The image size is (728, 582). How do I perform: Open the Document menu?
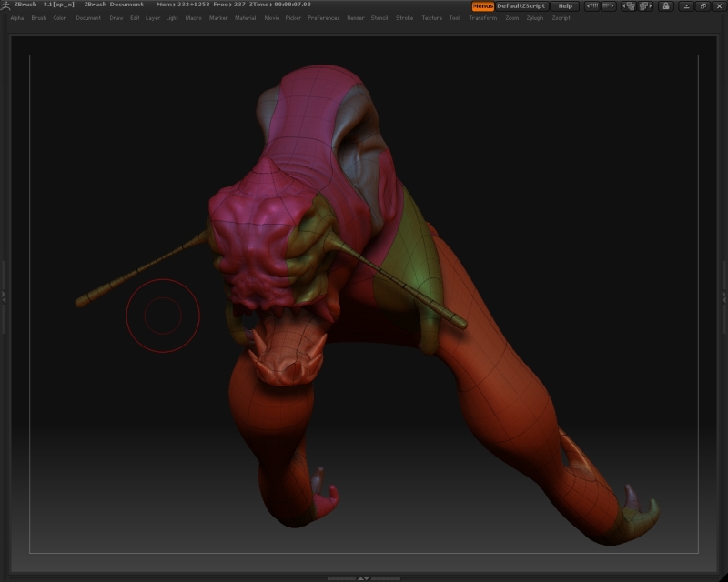tap(88, 18)
